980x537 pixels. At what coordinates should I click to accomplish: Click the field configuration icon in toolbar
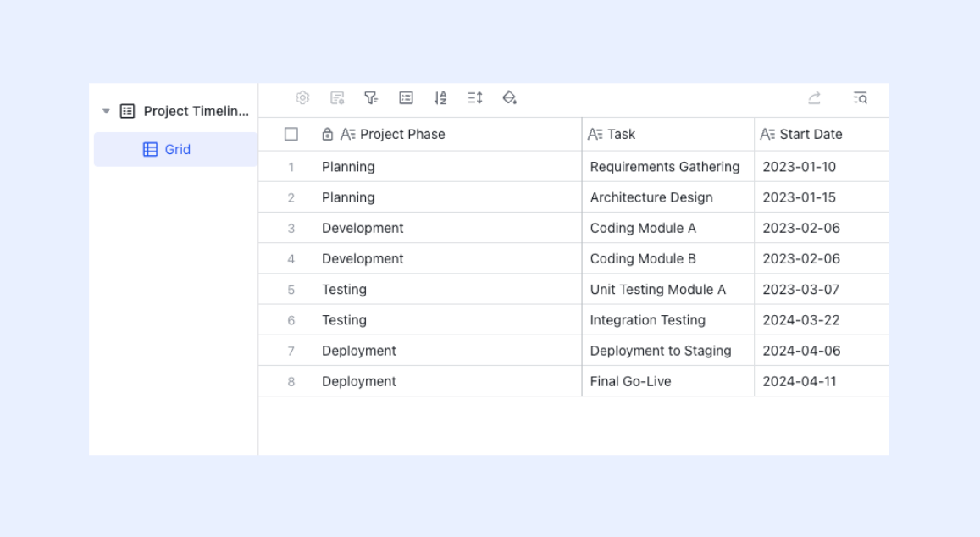(337, 97)
